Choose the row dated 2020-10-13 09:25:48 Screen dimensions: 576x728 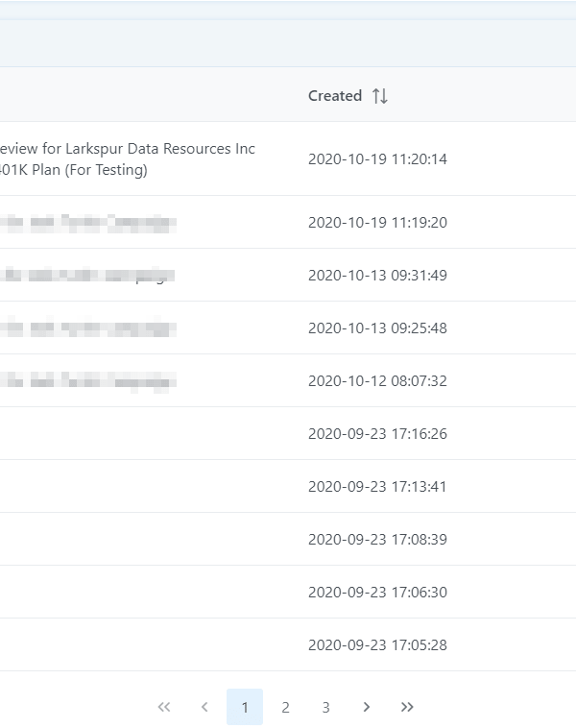tap(377, 328)
